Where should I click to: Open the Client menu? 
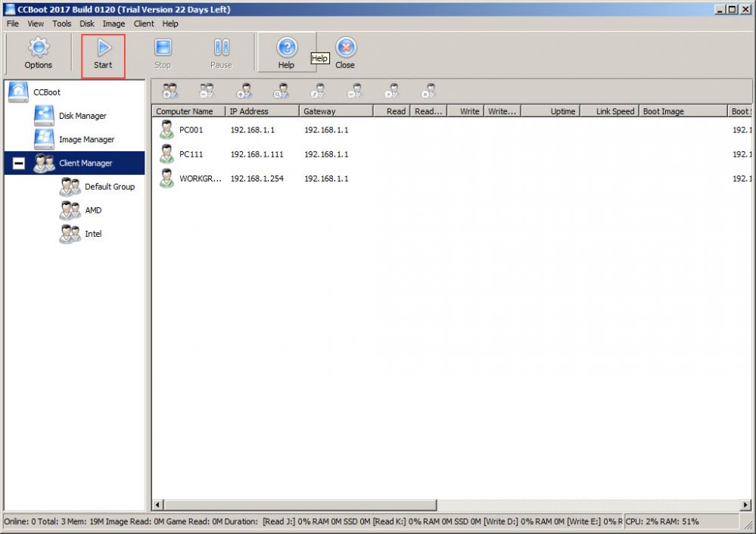click(144, 23)
